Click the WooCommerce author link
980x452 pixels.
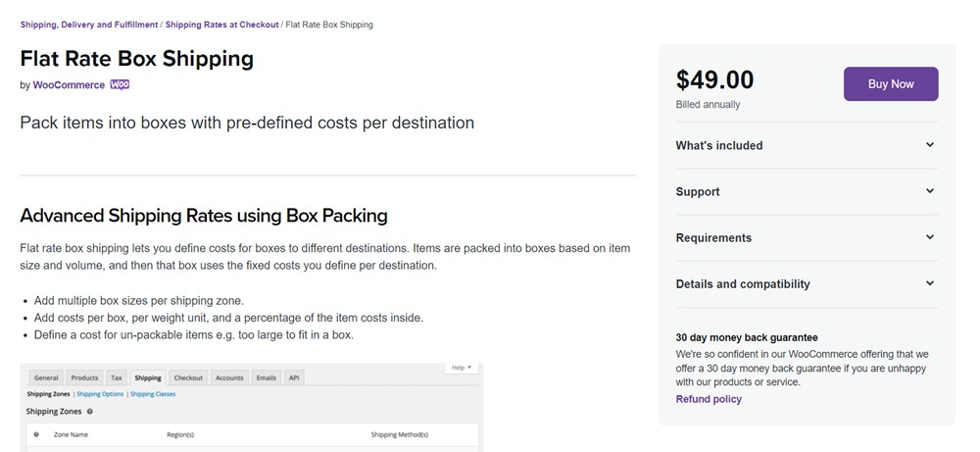pyautogui.click(x=69, y=85)
